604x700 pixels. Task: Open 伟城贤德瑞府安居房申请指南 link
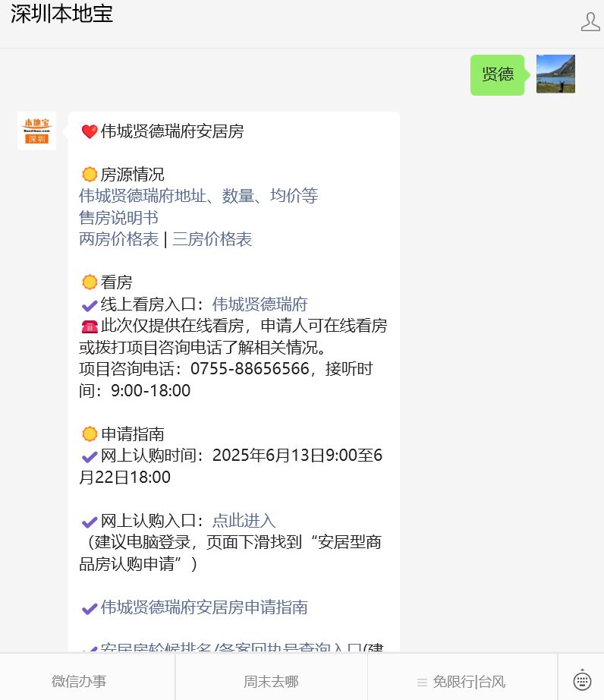[204, 607]
